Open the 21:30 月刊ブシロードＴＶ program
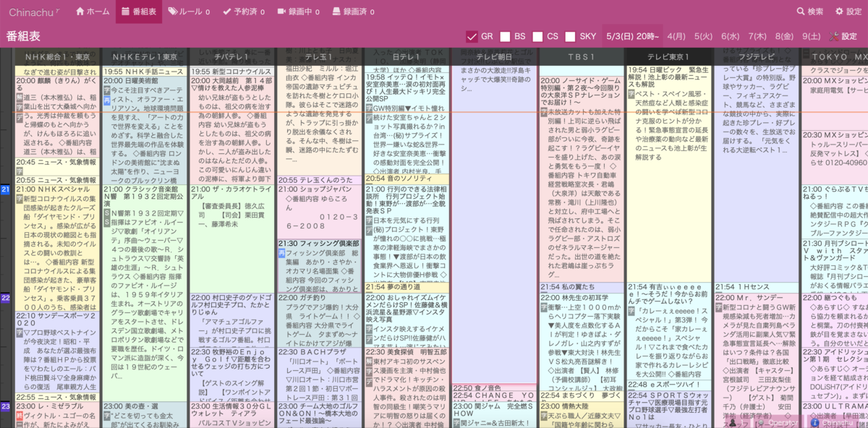 (835, 265)
